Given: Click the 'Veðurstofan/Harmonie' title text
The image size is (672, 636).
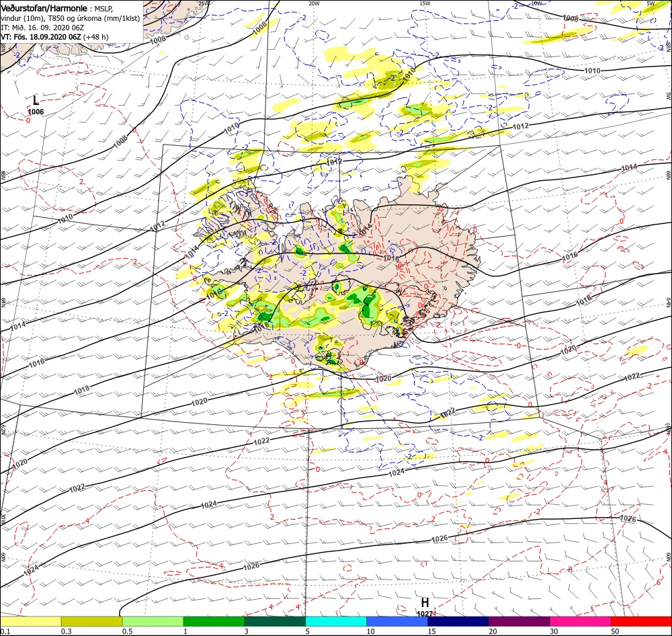Looking at the screenshot, I should 44,8.
